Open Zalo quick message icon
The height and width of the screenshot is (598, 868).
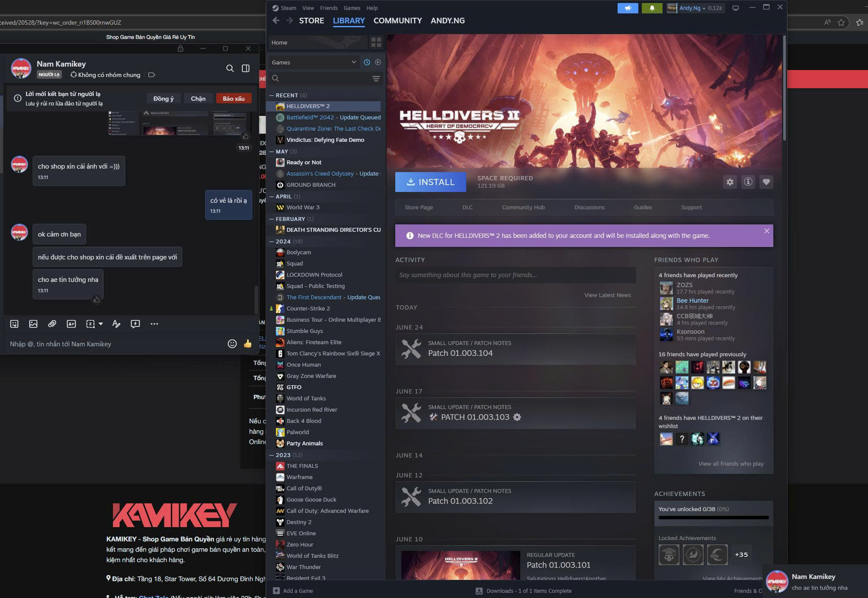pyautogui.click(x=135, y=324)
